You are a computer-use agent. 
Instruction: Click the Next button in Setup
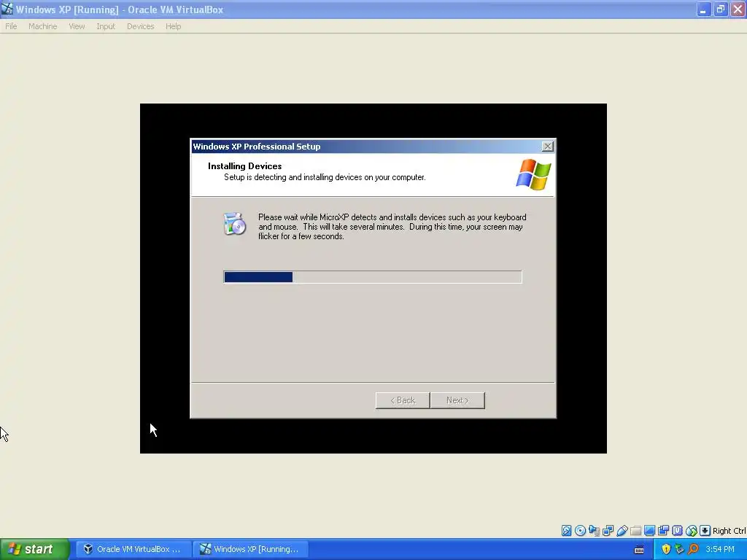pos(457,400)
